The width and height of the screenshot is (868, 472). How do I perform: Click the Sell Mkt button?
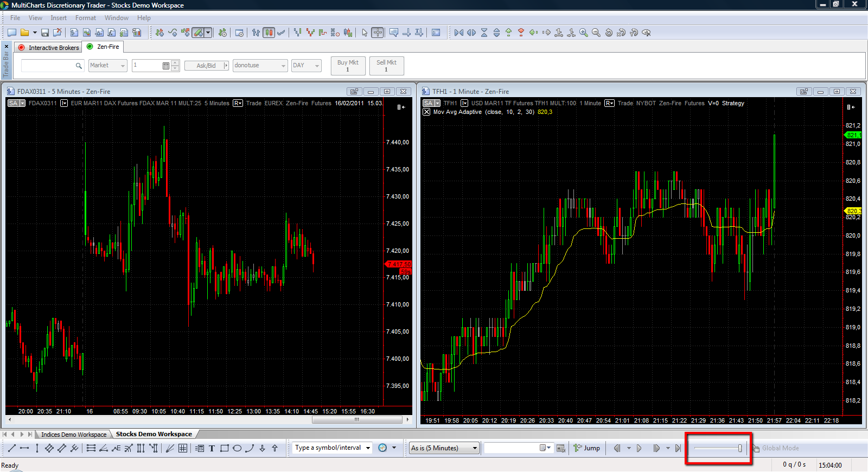[x=386, y=66]
